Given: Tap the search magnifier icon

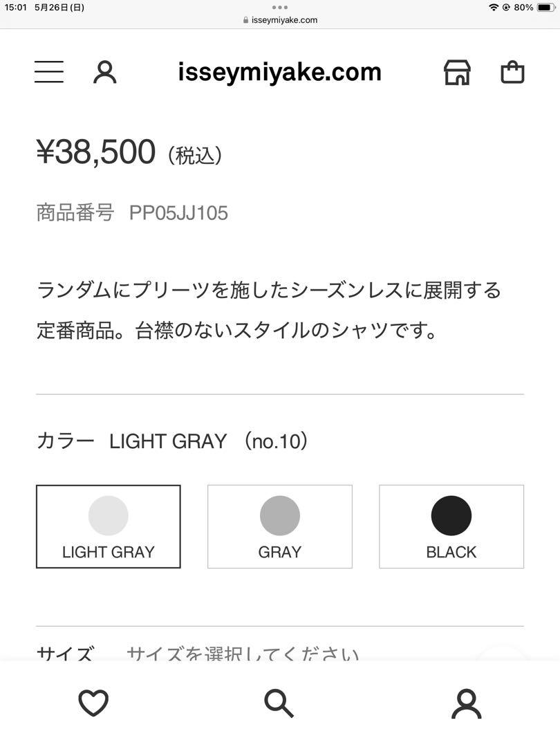Looking at the screenshot, I should (x=279, y=703).
